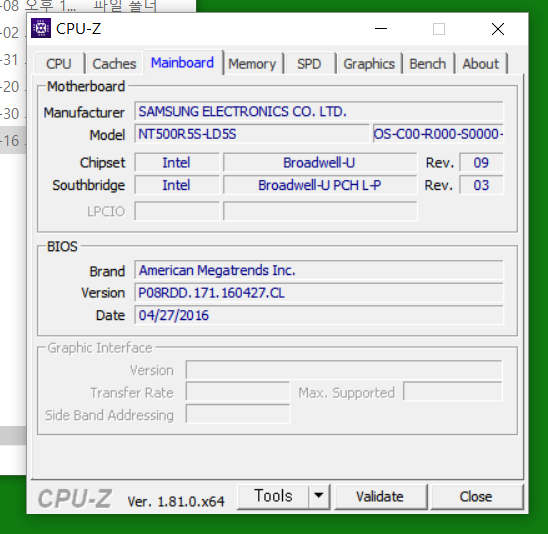Open the Bench tab
This screenshot has height=534, width=548.
428,64
